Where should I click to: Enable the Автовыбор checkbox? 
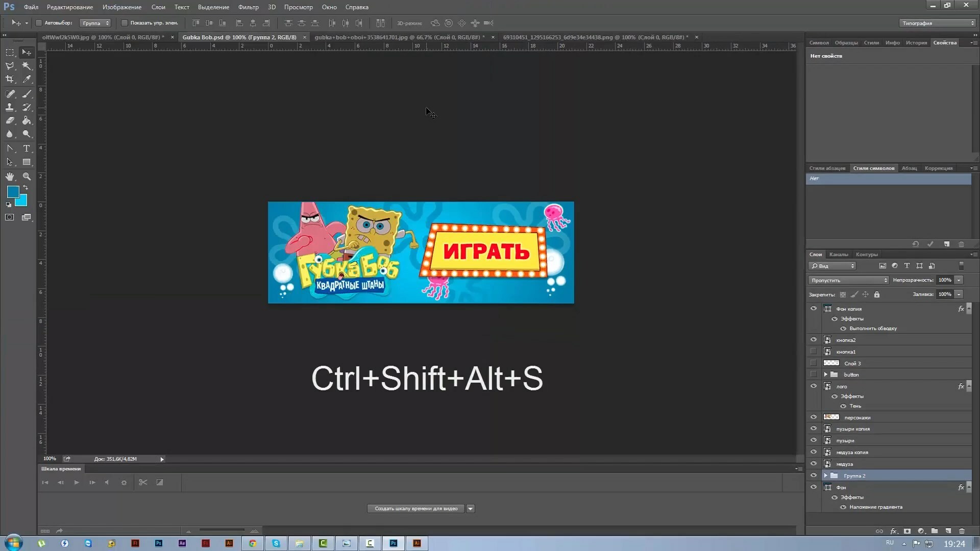tap(39, 23)
